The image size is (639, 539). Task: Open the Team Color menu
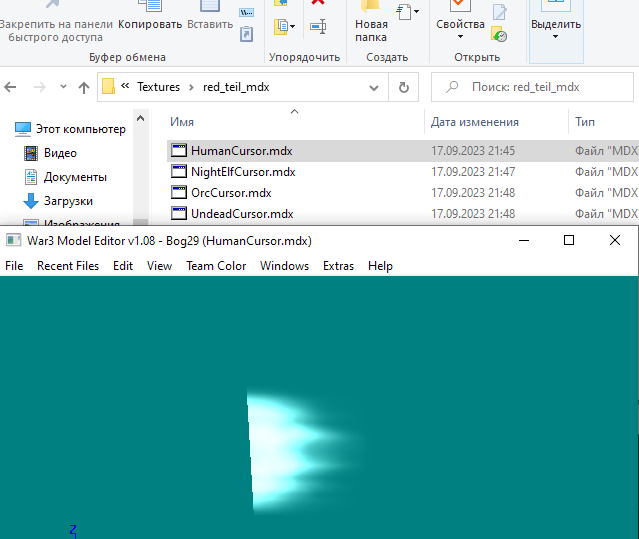[x=216, y=266]
